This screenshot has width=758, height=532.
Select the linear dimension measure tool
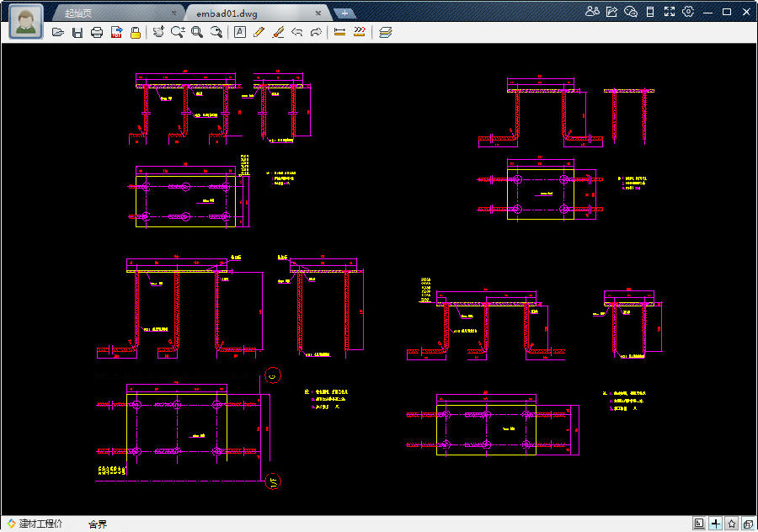[340, 32]
